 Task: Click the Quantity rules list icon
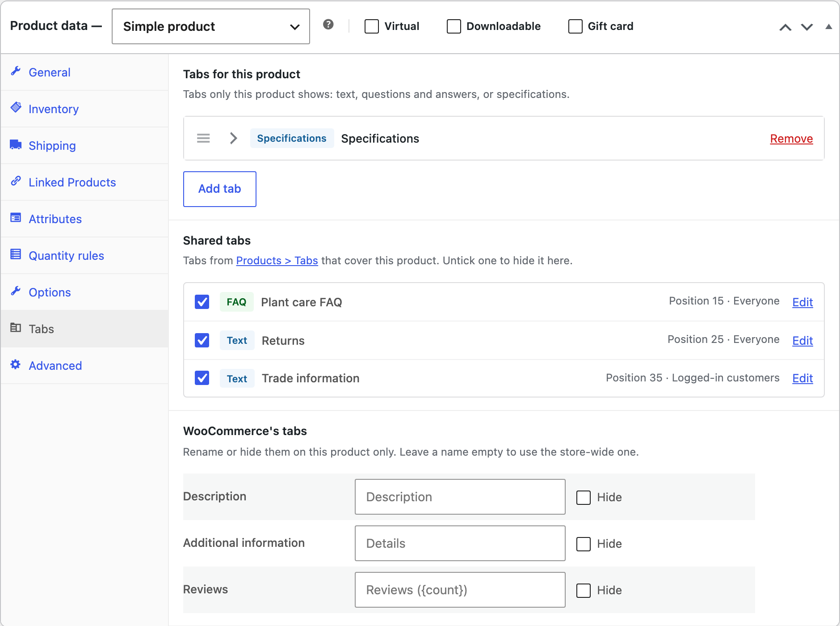16,254
